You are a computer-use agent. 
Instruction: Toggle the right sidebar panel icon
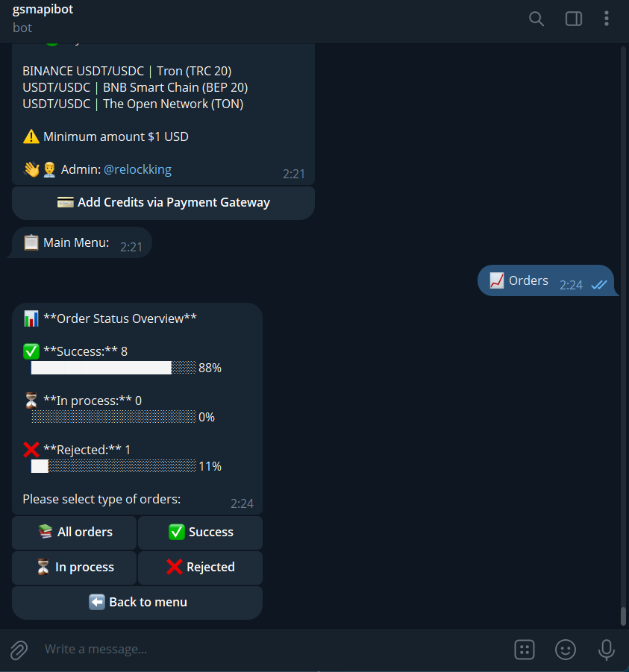point(573,19)
